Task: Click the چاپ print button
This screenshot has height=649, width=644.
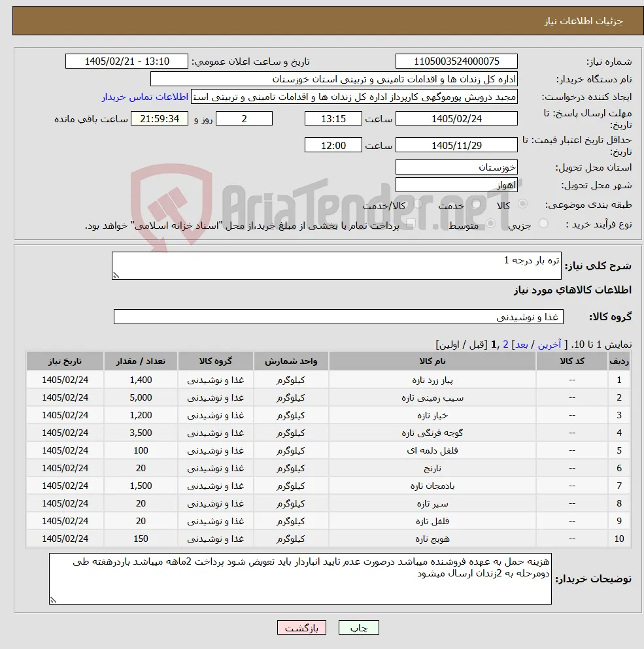Action: point(359,627)
